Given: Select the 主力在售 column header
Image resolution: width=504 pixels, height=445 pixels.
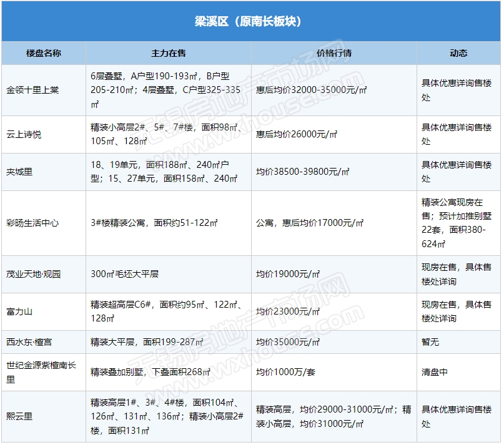Looking at the screenshot, I should tap(169, 53).
